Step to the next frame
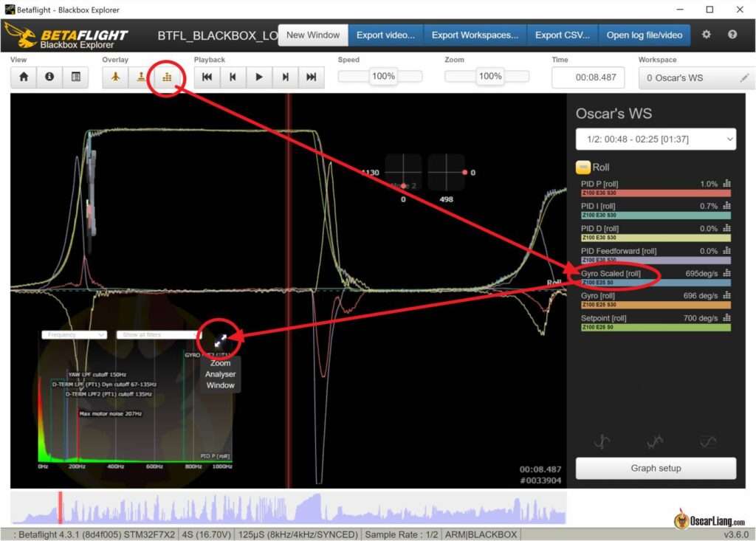Screen dimensions: 756x541 286,77
